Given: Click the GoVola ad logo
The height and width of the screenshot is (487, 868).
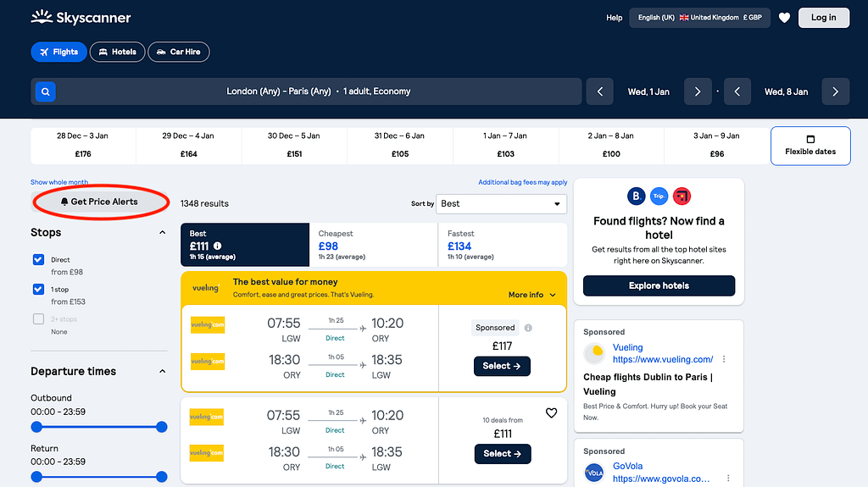Looking at the screenshot, I should click(594, 472).
